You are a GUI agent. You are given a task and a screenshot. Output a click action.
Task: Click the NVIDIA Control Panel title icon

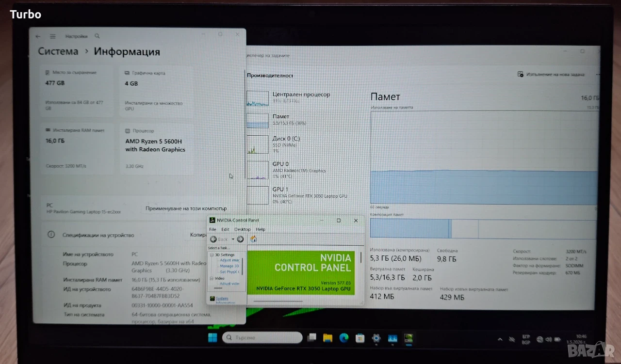click(x=212, y=220)
